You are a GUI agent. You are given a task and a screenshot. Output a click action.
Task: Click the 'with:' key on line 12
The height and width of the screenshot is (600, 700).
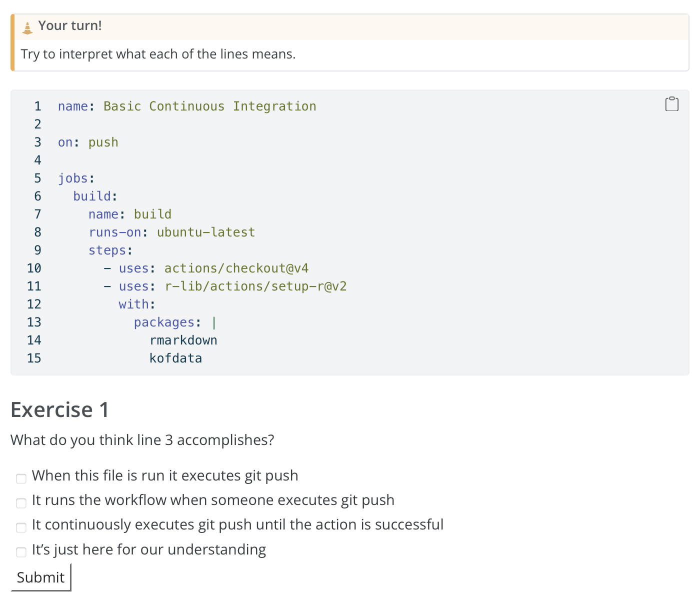click(x=136, y=304)
